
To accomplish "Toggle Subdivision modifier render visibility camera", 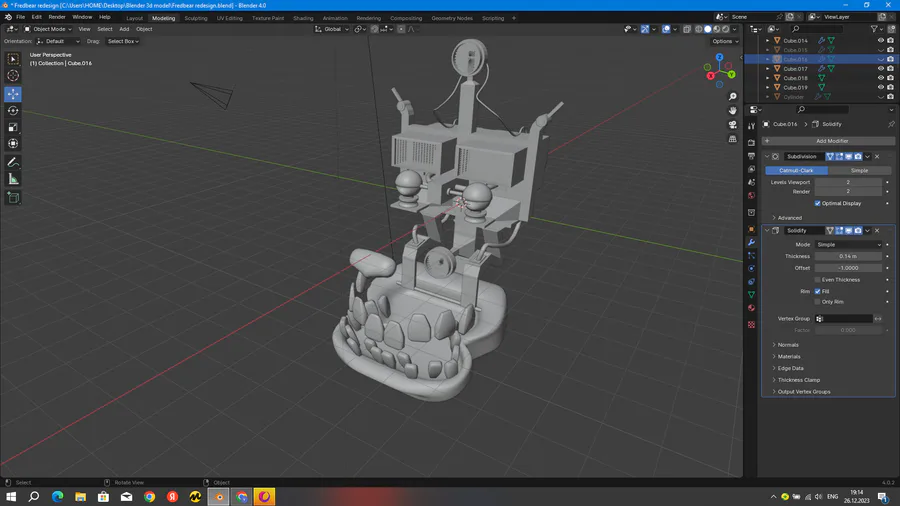I will pyautogui.click(x=858, y=157).
